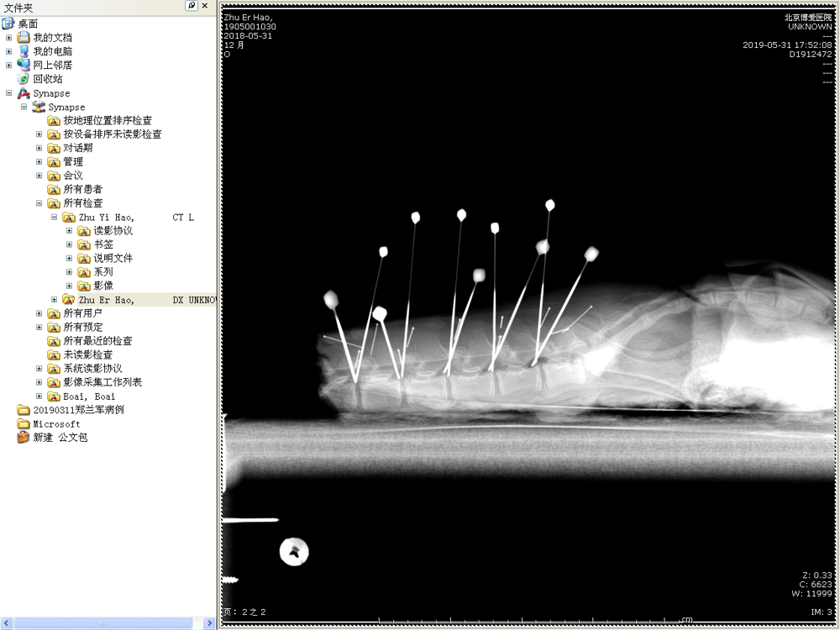
Task: Expand the 按设备排序未读影检查 node
Action: pos(39,134)
